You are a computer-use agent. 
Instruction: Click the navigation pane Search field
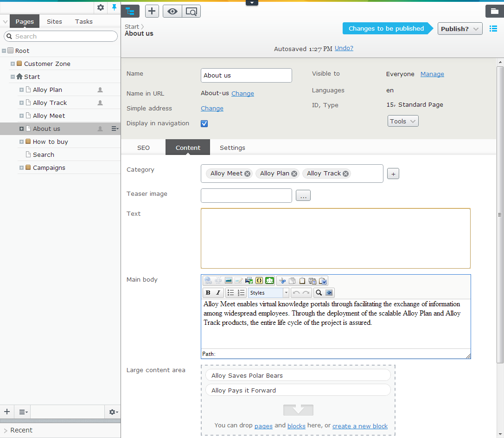point(61,36)
